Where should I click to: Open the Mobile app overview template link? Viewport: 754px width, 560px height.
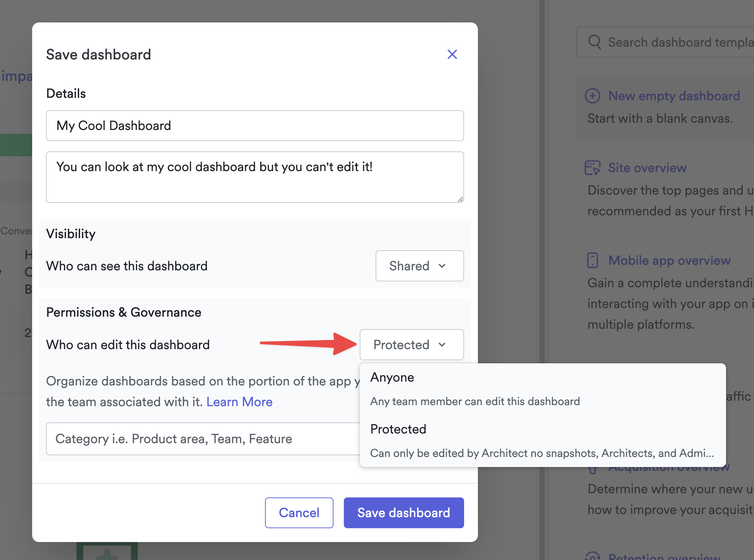pos(669,260)
